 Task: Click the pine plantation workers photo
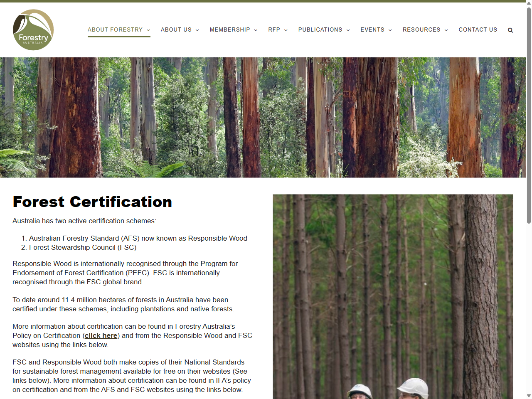point(393,297)
